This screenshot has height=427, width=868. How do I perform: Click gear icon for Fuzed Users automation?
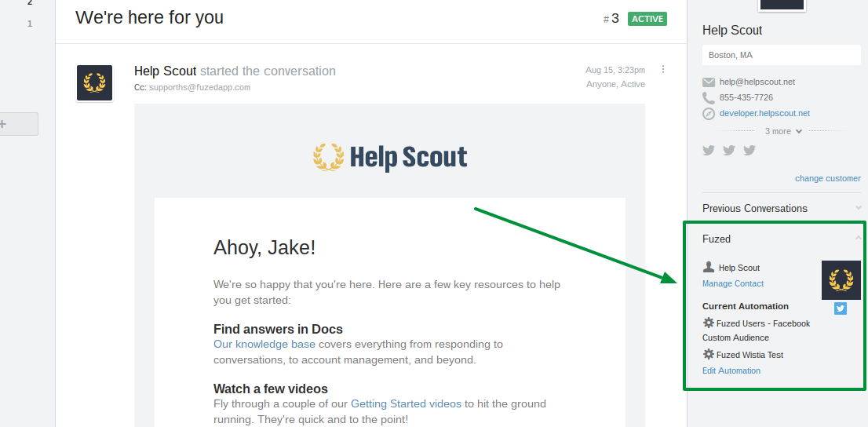(x=708, y=323)
